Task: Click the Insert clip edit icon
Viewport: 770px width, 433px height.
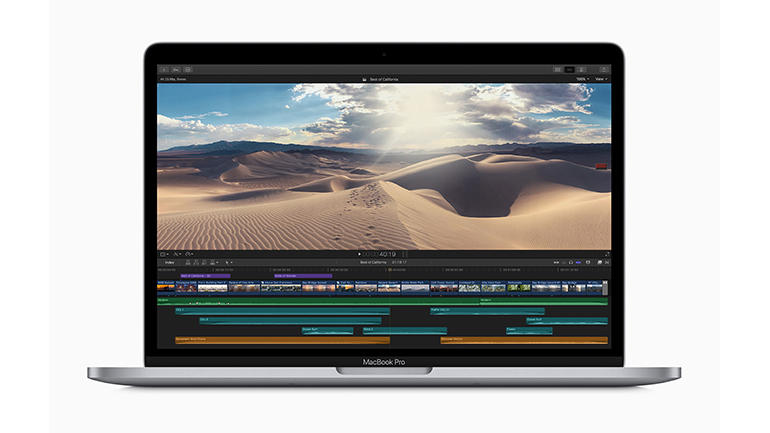Action: click(x=196, y=263)
